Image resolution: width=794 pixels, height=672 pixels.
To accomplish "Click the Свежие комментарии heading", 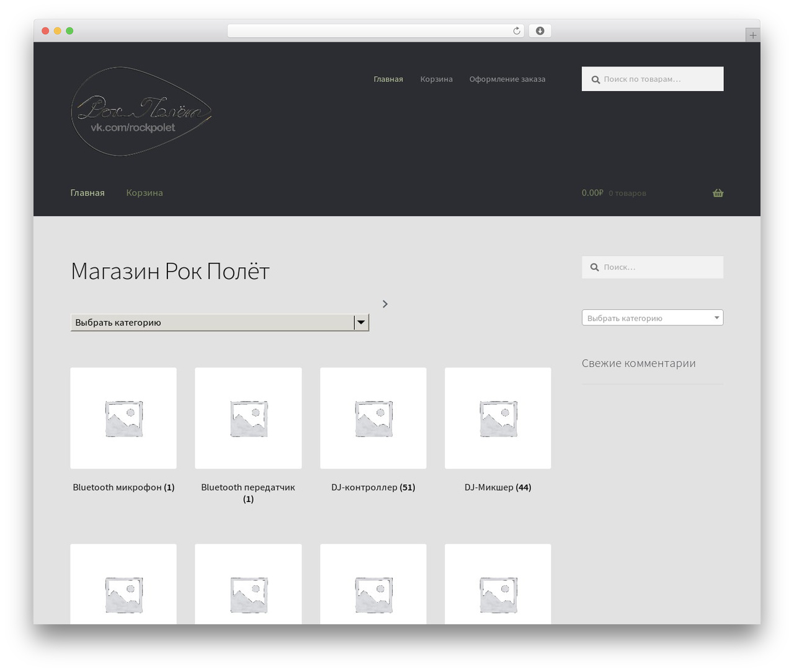I will pyautogui.click(x=639, y=363).
